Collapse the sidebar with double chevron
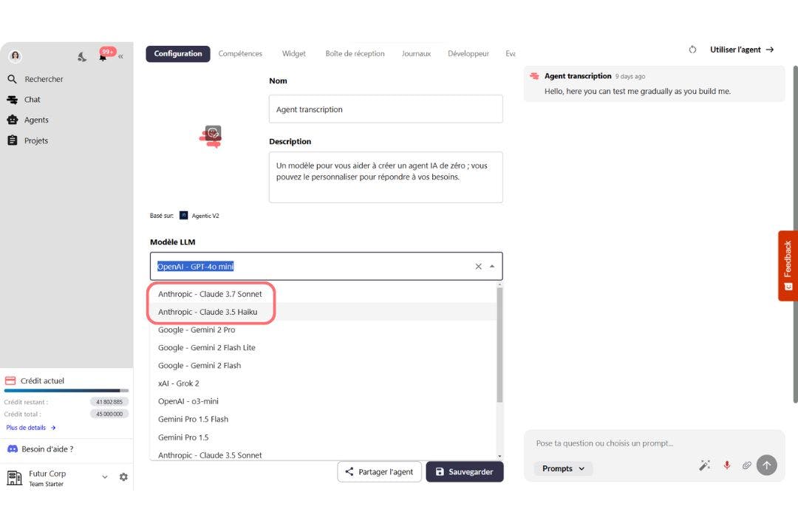This screenshot has height=532, width=798. [120, 56]
